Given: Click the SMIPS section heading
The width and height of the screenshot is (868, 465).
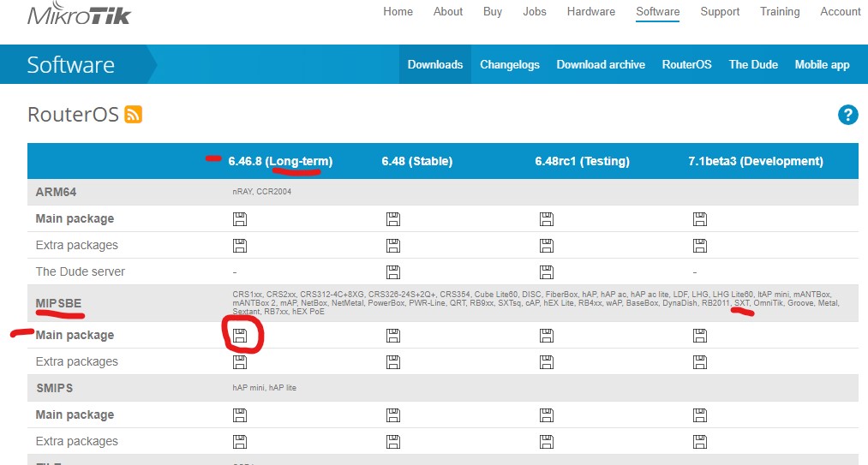Looking at the screenshot, I should point(54,388).
